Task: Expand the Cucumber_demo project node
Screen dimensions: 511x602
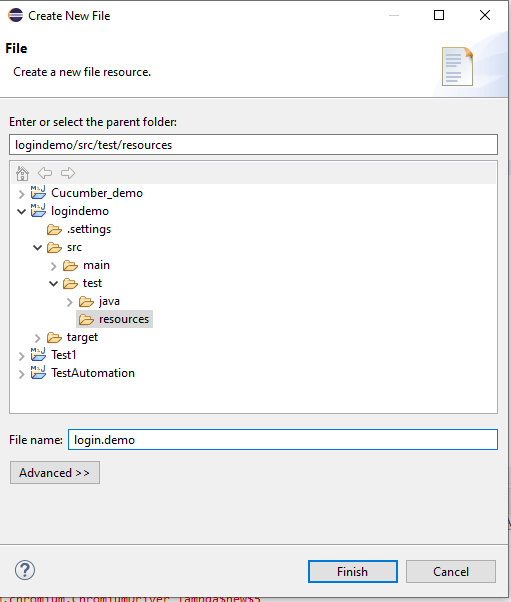Action: pyautogui.click(x=21, y=194)
